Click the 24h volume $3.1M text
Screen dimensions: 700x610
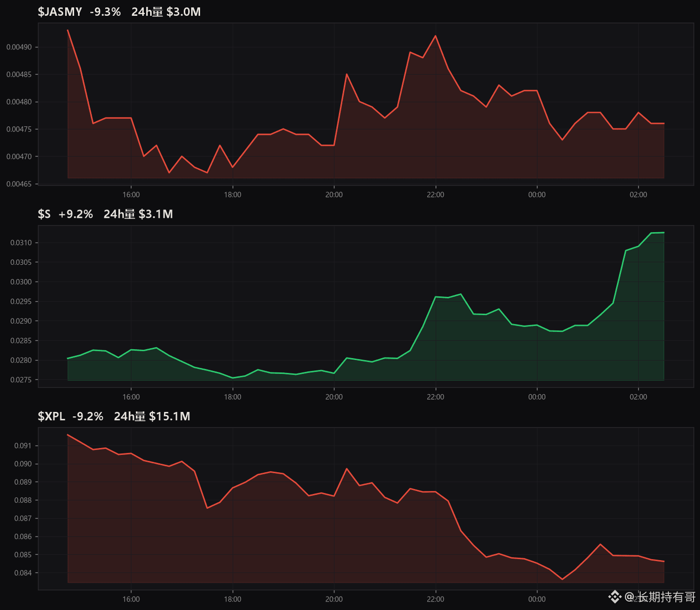tap(138, 214)
